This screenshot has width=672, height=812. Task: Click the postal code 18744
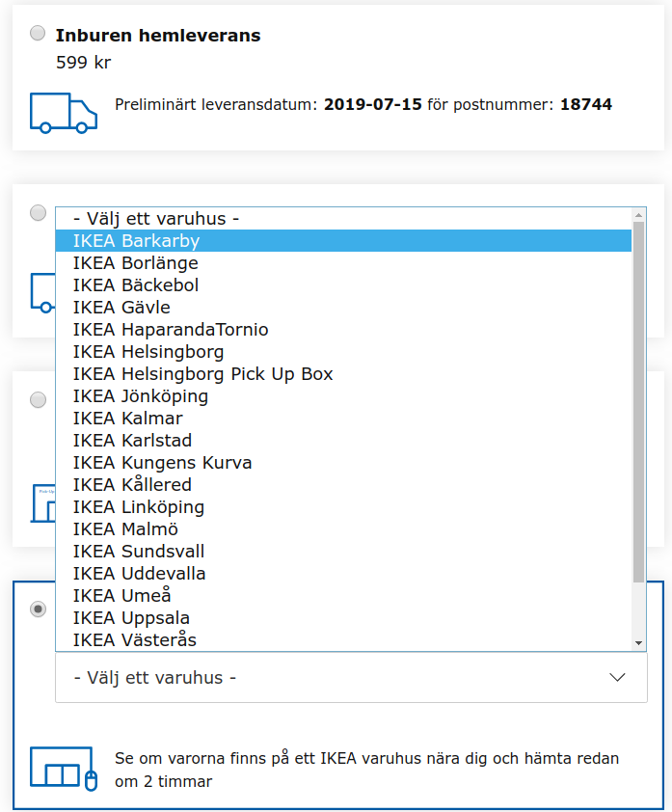click(x=586, y=104)
